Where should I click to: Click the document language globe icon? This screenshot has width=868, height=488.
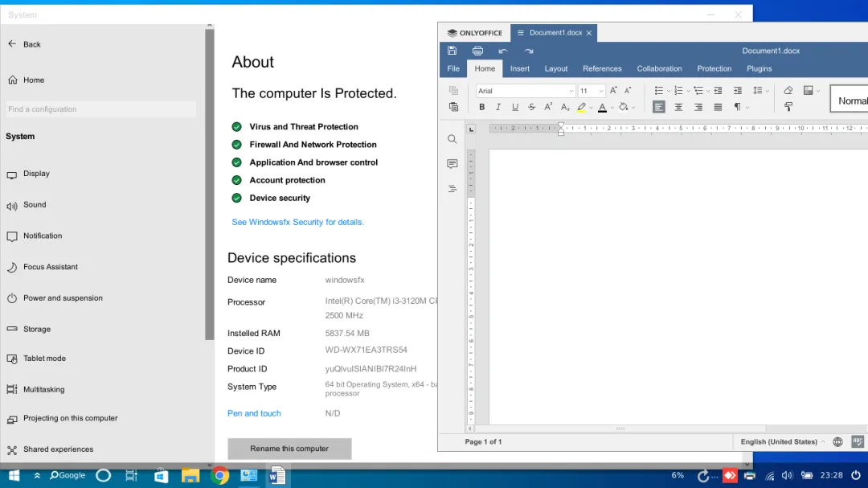837,441
